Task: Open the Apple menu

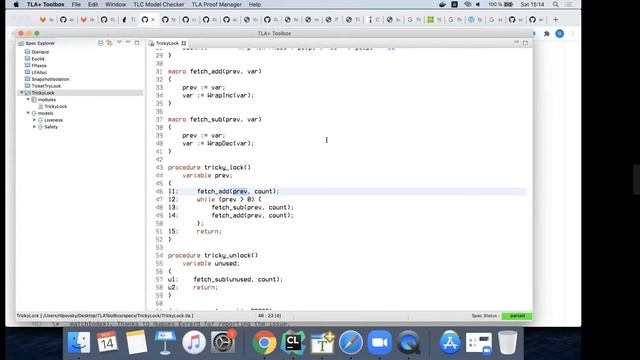Action: coord(16,4)
